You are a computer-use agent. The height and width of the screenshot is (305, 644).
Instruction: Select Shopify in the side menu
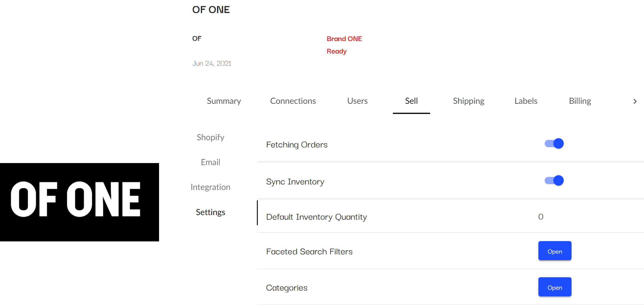(x=210, y=137)
